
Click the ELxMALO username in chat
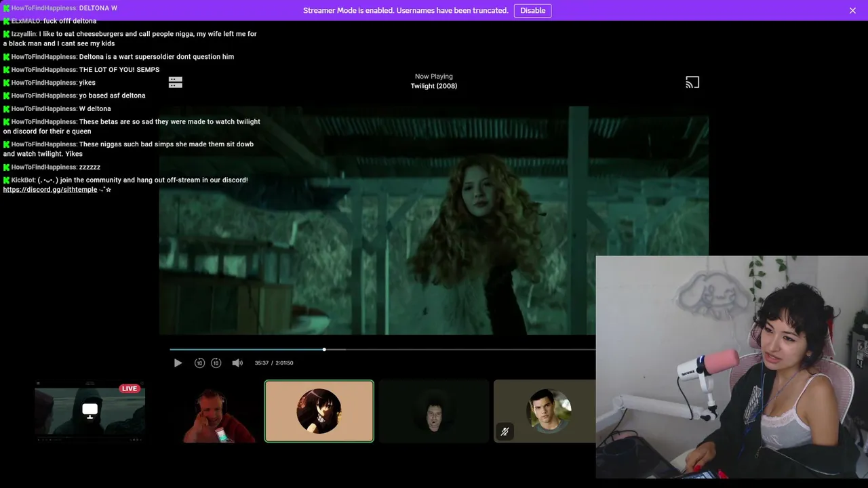(x=26, y=21)
